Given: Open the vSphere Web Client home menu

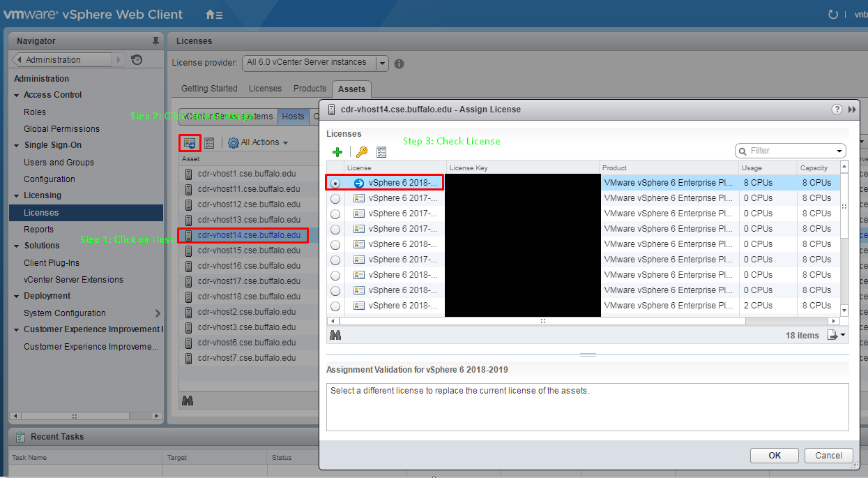Looking at the screenshot, I should 214,15.
